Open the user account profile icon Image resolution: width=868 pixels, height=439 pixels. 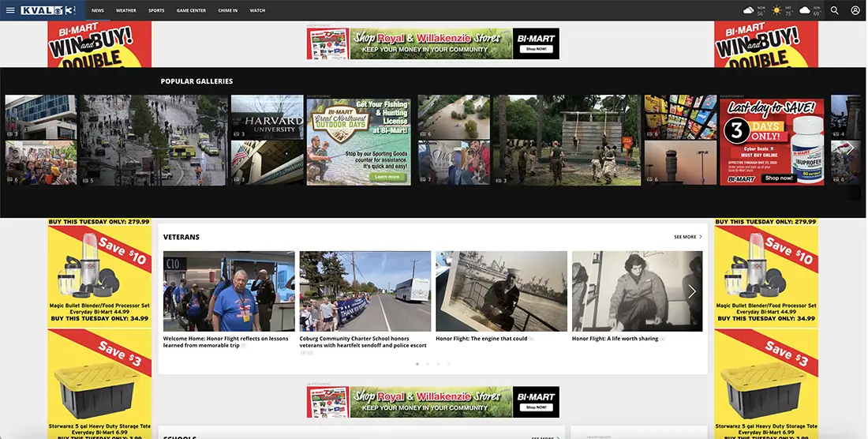point(855,10)
